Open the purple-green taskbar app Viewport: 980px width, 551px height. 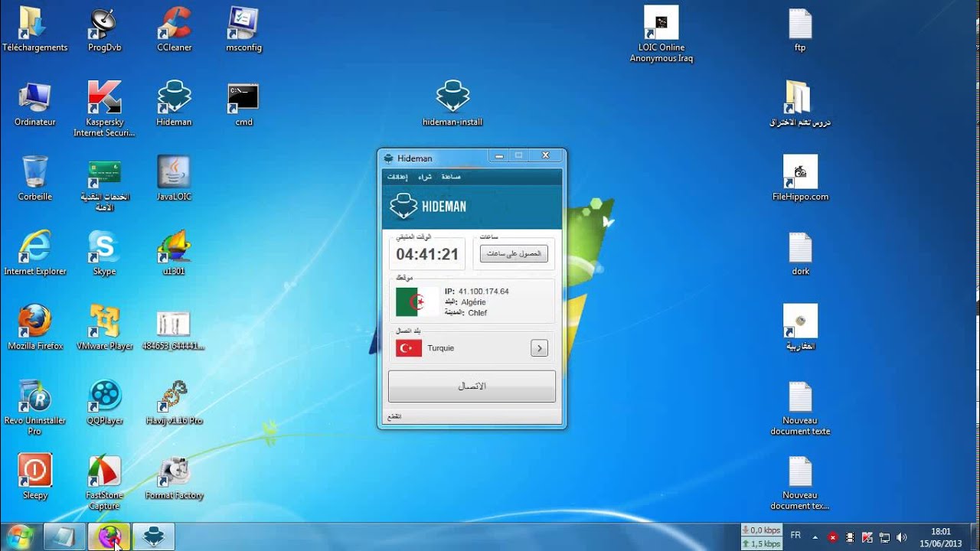109,536
